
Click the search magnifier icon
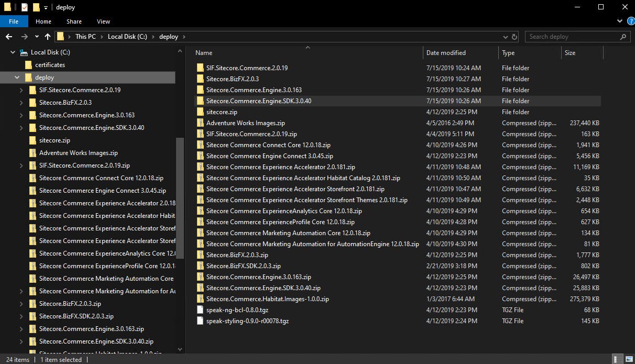[623, 37]
